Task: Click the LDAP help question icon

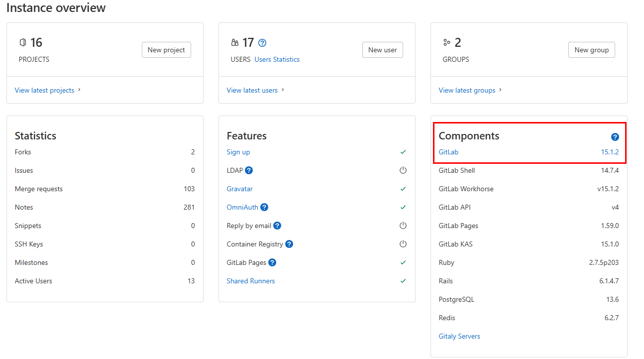Action: coord(249,170)
